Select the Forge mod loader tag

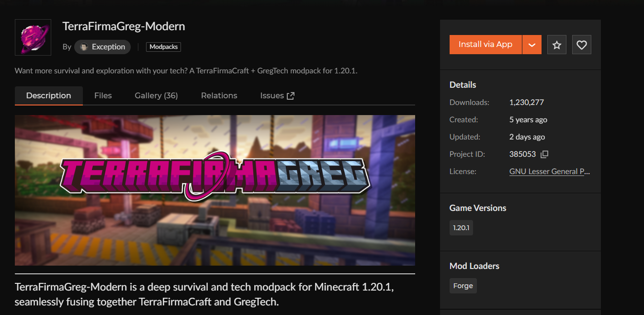[463, 286]
